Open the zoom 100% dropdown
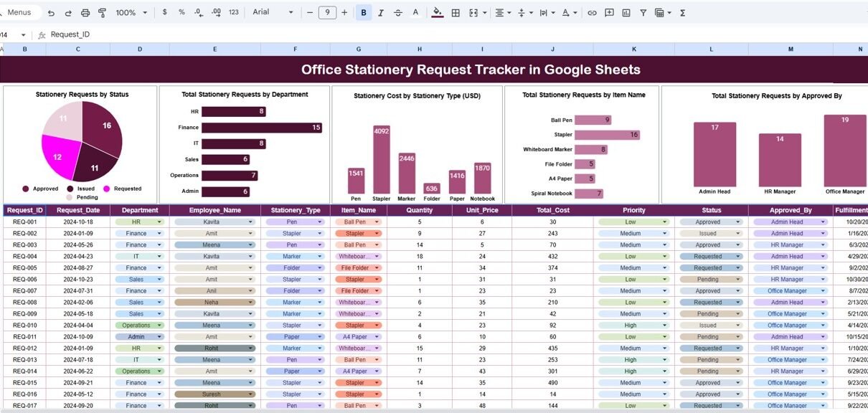Screen dimensions: 868x413 click(131, 13)
